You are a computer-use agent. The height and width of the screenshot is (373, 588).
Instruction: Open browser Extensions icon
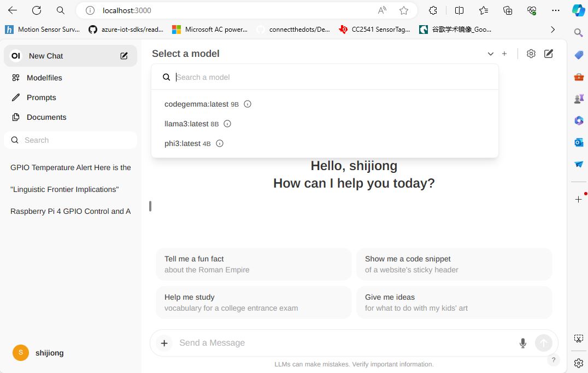[x=433, y=10]
